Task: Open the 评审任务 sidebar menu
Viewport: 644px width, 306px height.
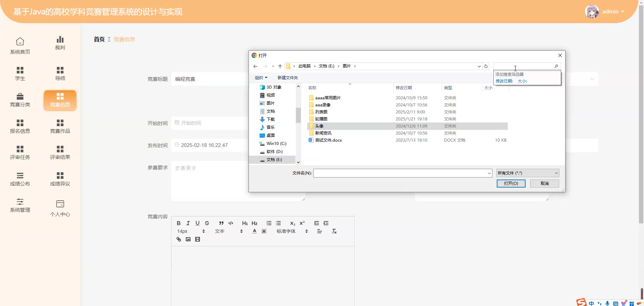Action: [x=20, y=153]
